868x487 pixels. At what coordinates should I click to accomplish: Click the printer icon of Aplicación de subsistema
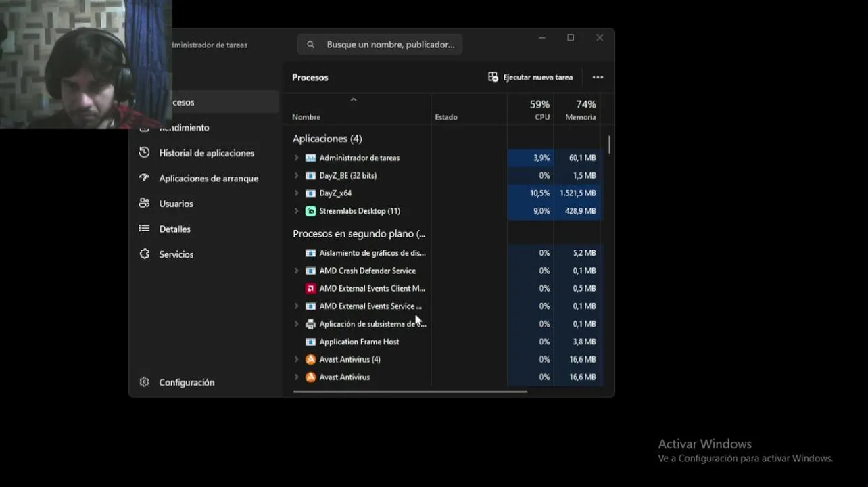pyautogui.click(x=310, y=324)
